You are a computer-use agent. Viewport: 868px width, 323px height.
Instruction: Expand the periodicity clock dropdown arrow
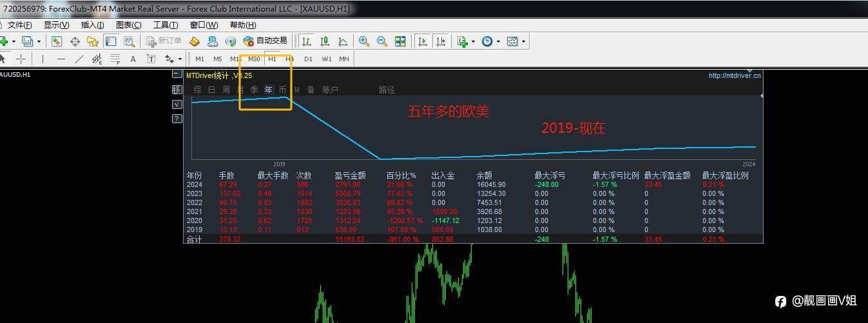point(498,41)
